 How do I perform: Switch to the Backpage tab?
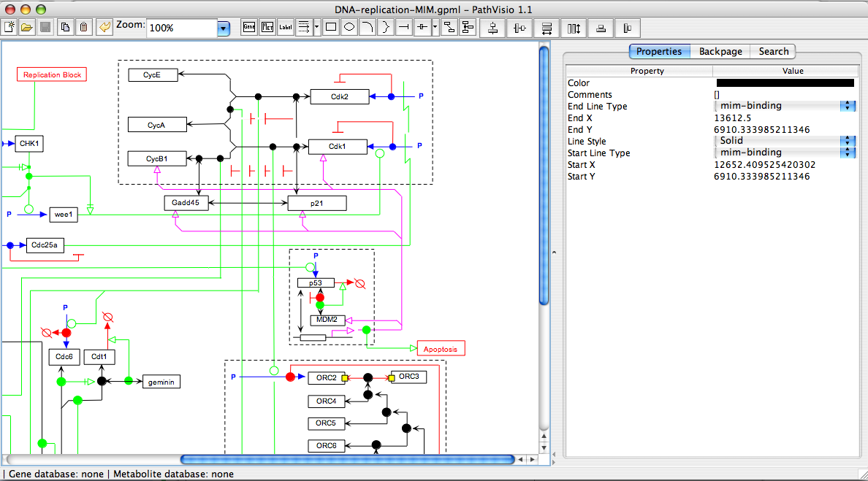tap(720, 51)
